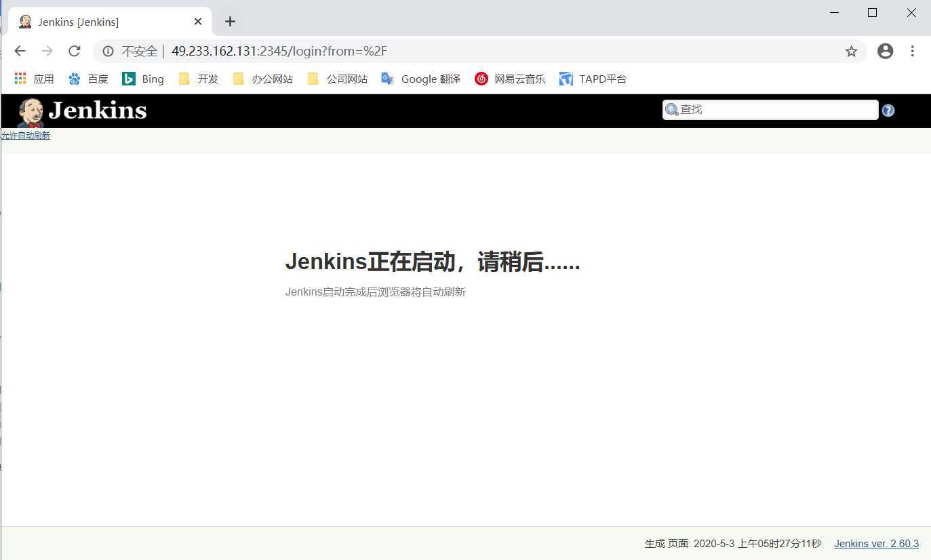Open the 开发 bookmark folder

pyautogui.click(x=198, y=79)
